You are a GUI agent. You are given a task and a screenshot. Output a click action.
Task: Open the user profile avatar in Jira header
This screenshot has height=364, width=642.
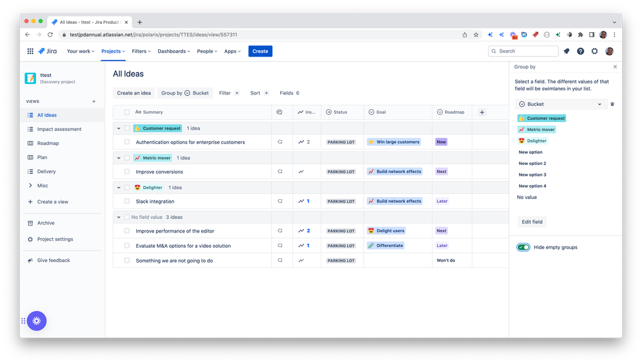[609, 51]
